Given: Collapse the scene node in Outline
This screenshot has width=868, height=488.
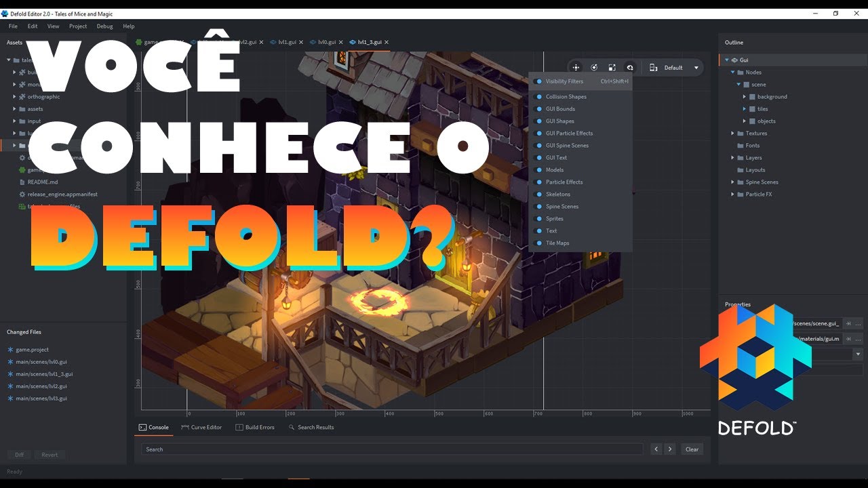Looking at the screenshot, I should (738, 85).
